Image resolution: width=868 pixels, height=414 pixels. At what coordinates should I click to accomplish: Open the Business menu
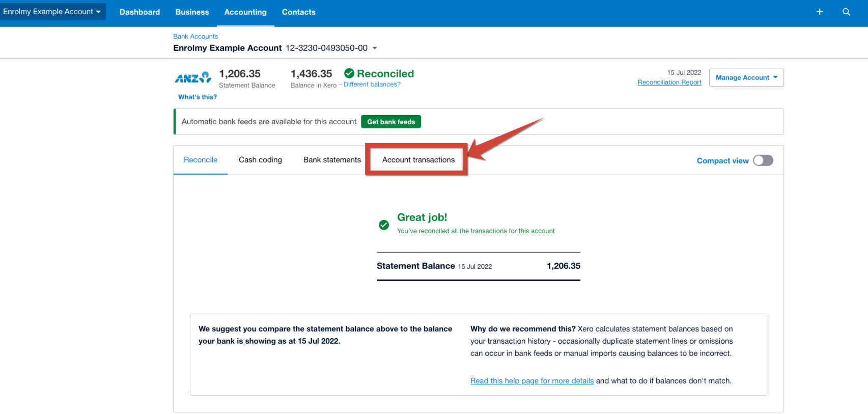(x=192, y=12)
